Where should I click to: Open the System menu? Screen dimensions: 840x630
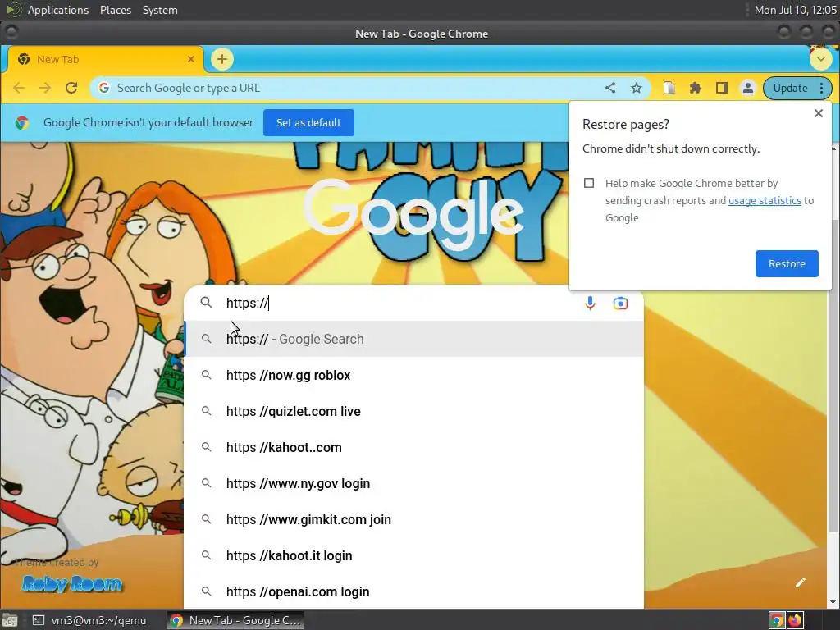[x=160, y=10]
